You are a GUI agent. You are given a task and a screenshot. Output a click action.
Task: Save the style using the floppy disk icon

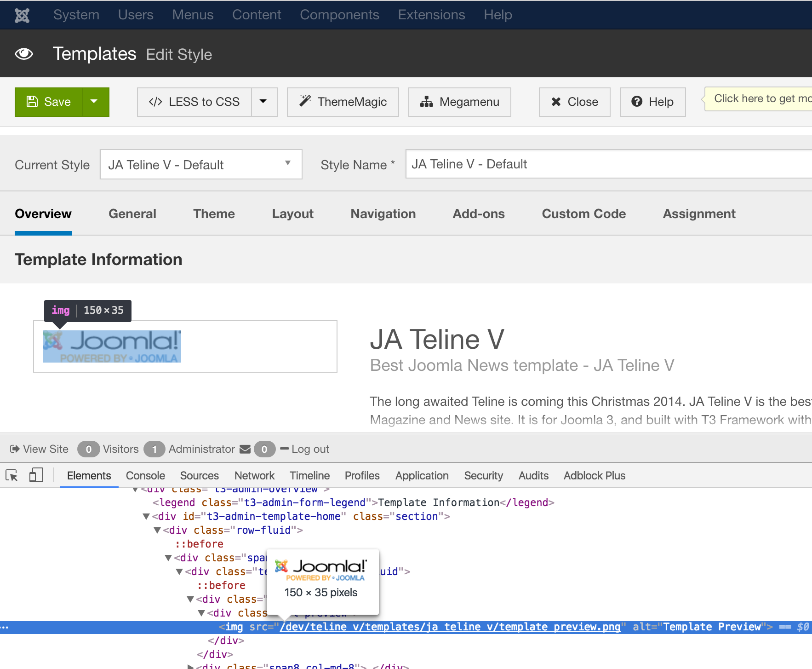coord(31,102)
